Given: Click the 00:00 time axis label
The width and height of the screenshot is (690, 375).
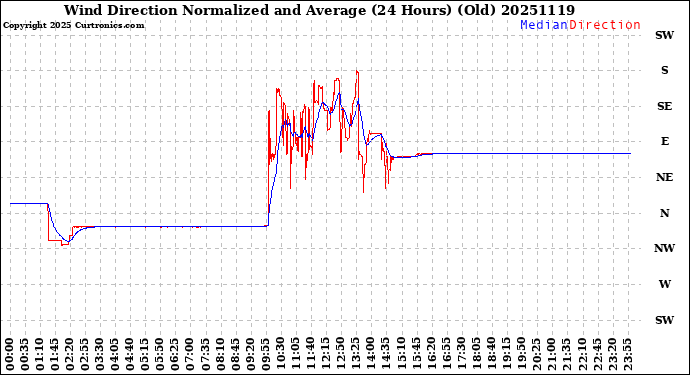Looking at the screenshot, I should pyautogui.click(x=10, y=355).
